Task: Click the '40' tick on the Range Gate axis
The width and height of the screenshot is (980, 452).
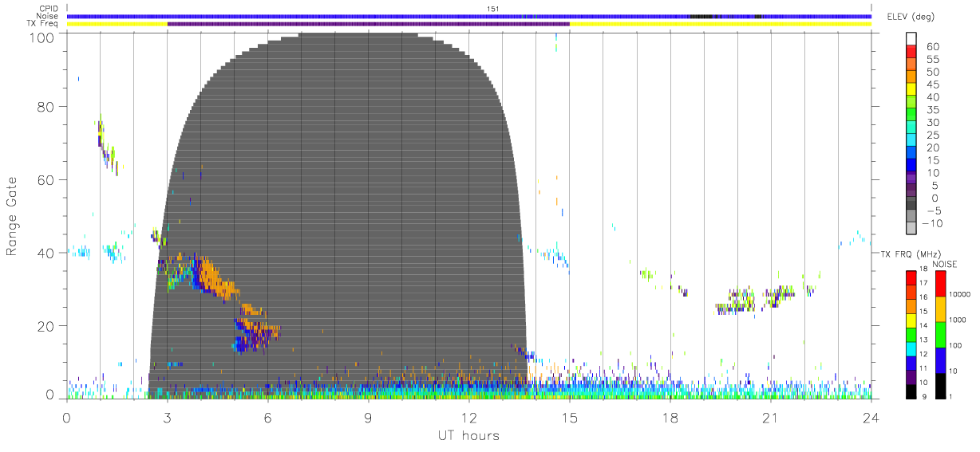Action: [x=46, y=253]
